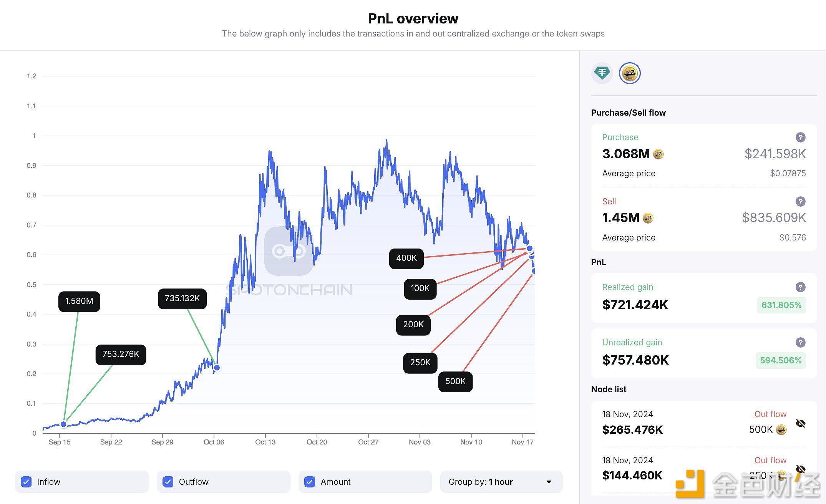This screenshot has width=826, height=504.
Task: Open help icon beside Purchase
Action: [800, 137]
